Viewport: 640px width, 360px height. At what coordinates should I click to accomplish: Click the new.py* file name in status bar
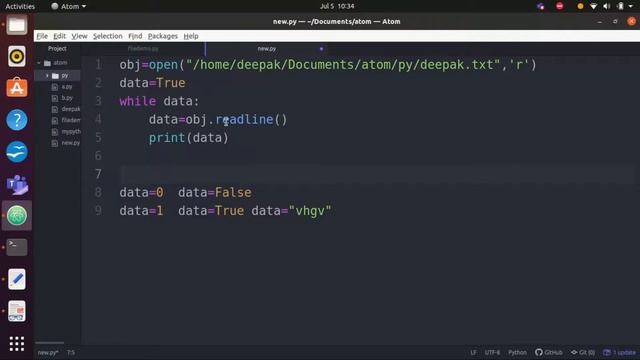(48, 353)
